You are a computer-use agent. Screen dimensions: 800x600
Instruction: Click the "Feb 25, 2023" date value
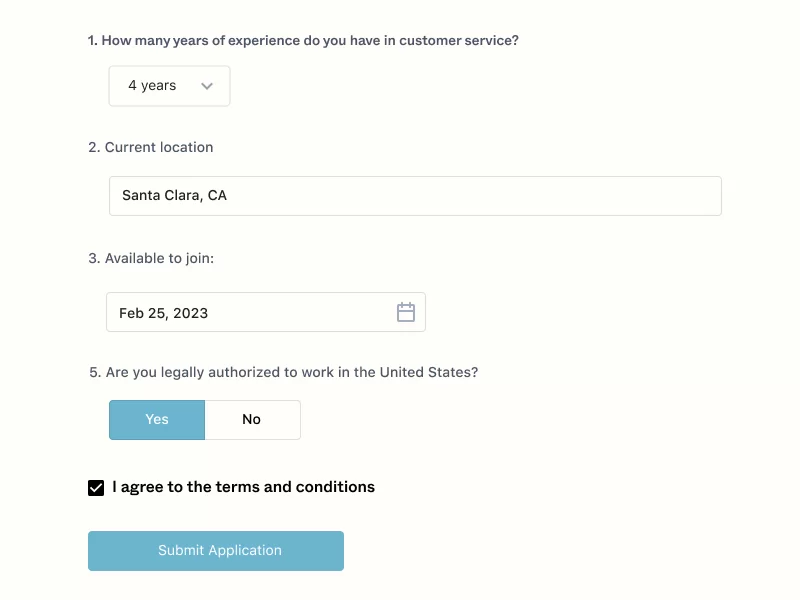pyautogui.click(x=163, y=313)
